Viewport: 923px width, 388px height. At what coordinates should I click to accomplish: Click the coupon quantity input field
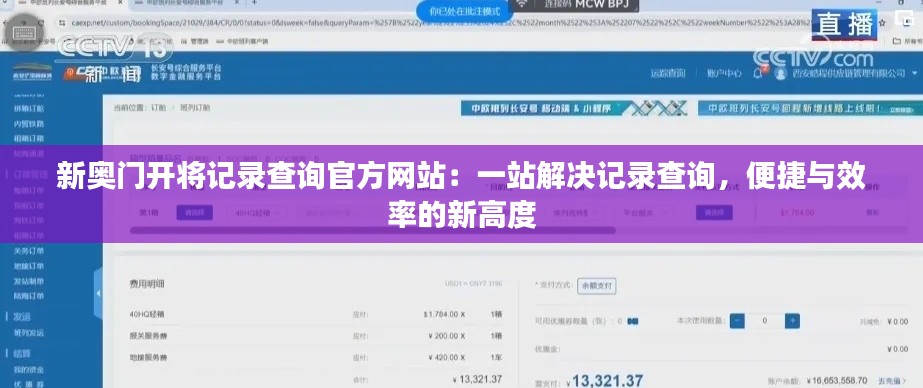(x=765, y=321)
